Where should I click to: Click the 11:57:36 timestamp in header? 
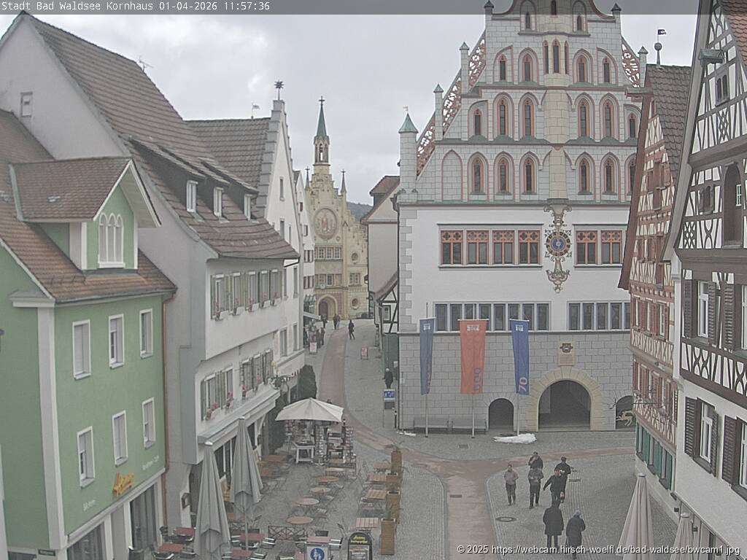click(246, 6)
